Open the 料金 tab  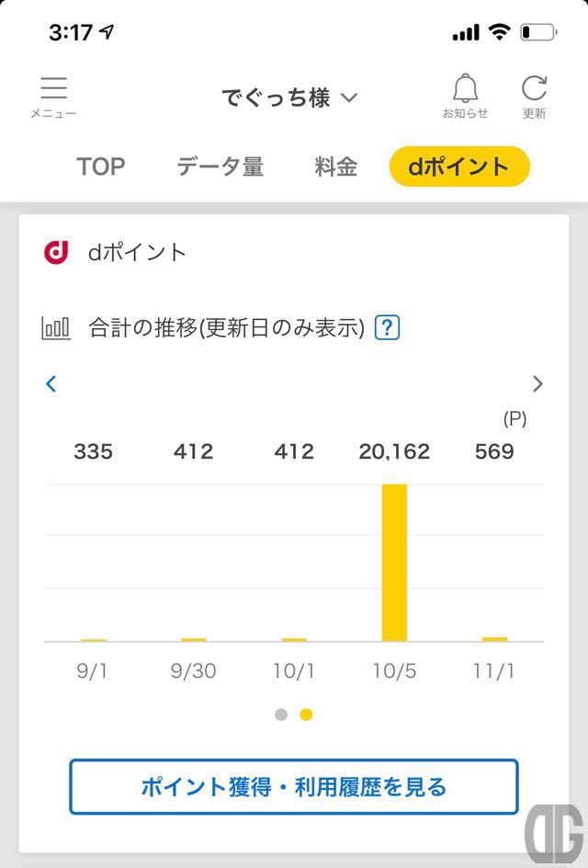pyautogui.click(x=335, y=166)
